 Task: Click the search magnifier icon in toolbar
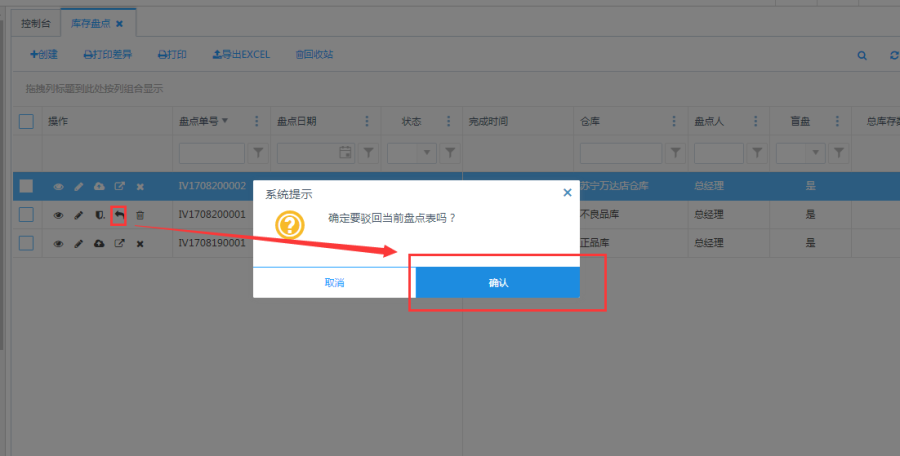pyautogui.click(x=862, y=55)
